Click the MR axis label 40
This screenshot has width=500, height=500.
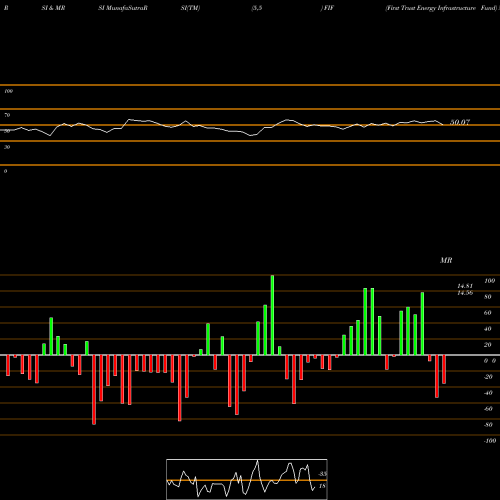487,329
